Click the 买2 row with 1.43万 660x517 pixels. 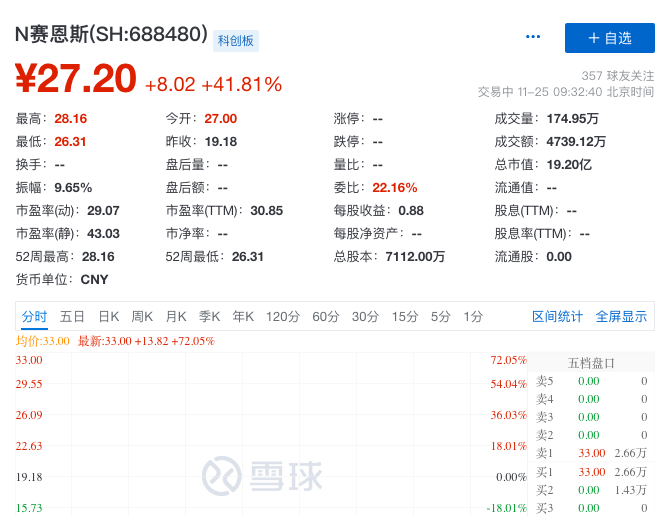point(591,490)
